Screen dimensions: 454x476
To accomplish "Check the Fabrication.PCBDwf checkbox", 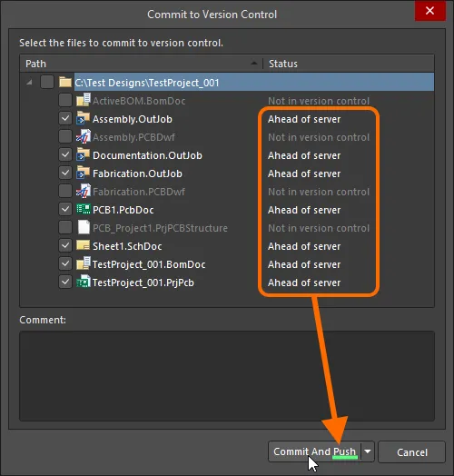I will [65, 191].
